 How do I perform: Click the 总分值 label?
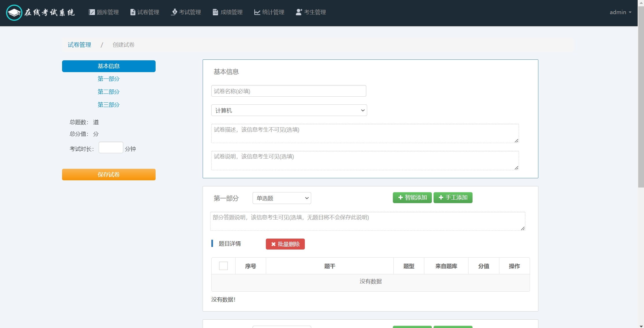point(79,134)
